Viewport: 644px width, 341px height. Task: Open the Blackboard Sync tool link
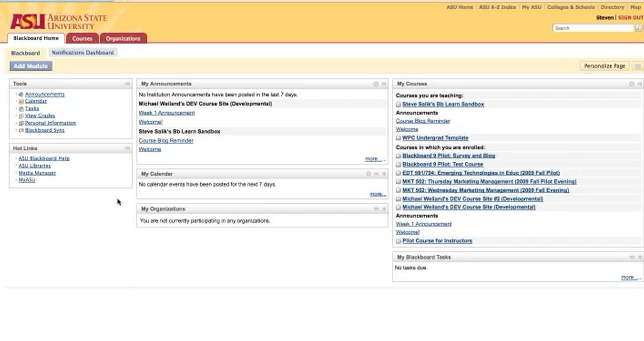45,130
